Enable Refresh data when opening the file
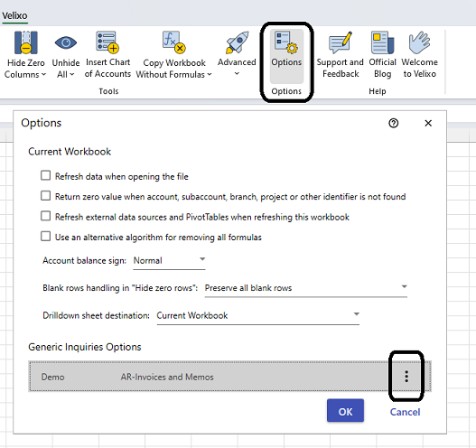This screenshot has height=448, width=476. [45, 175]
